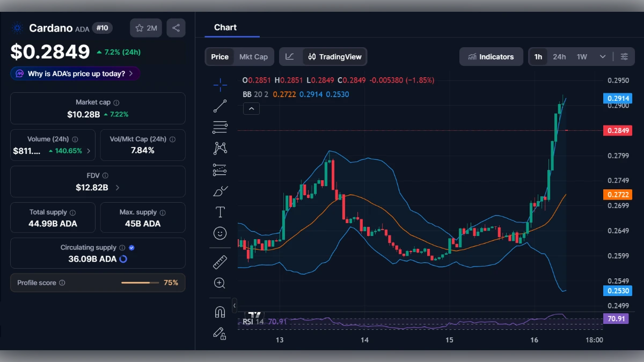Select the XABCD pattern tool

220,148
